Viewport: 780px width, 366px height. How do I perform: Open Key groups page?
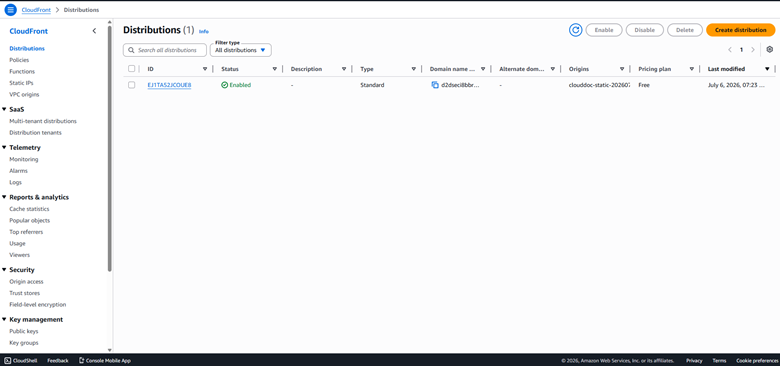point(24,343)
